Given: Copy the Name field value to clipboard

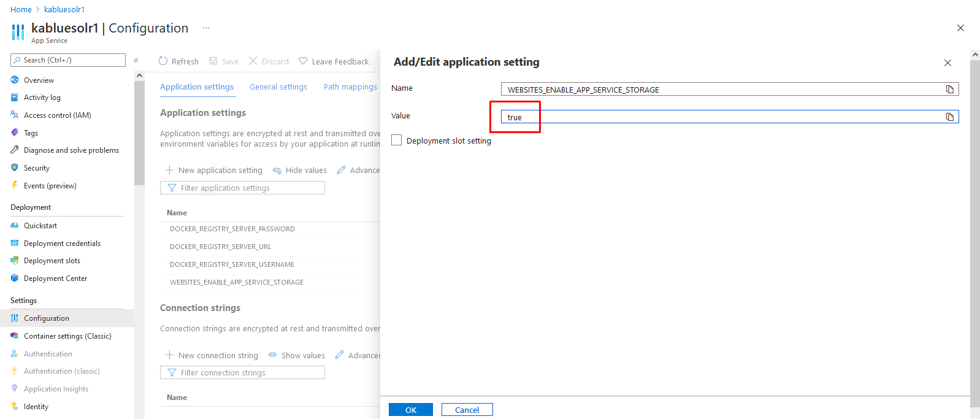Looking at the screenshot, I should [949, 90].
